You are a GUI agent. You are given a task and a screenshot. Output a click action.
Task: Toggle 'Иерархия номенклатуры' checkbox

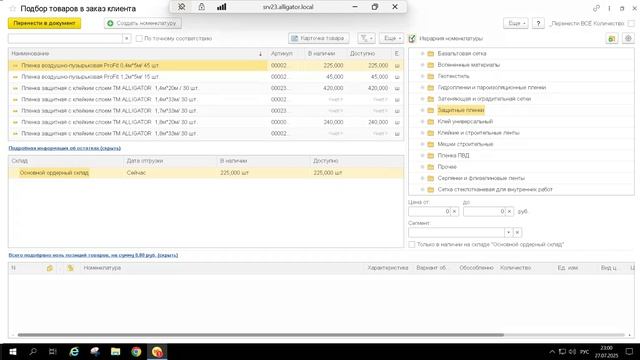(412, 38)
